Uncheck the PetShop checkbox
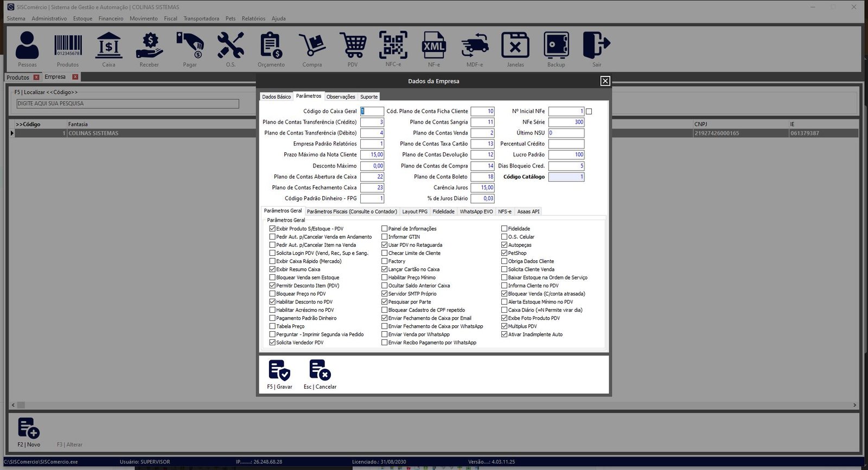 pyautogui.click(x=505, y=253)
